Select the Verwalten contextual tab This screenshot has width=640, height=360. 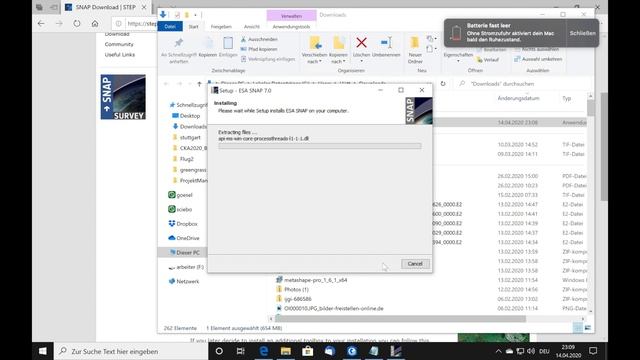291,16
